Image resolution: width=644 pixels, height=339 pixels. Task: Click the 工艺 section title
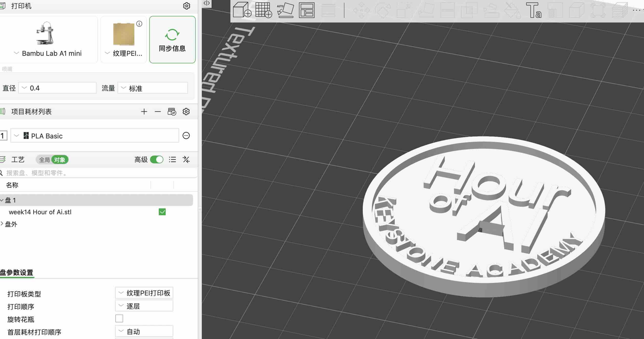tap(18, 160)
